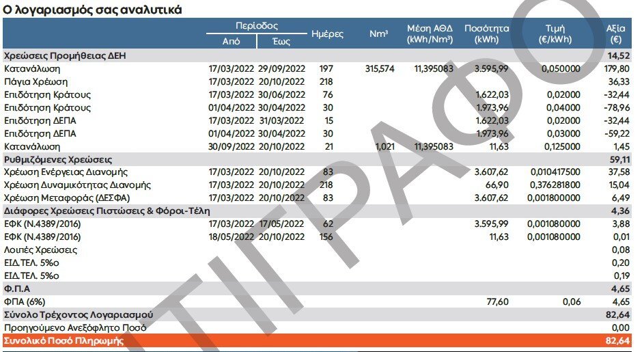
Task: Click the 'Χρέωση Μεταφοράς (ΔΕΣΦΑ)' row label
Action: (x=67, y=198)
